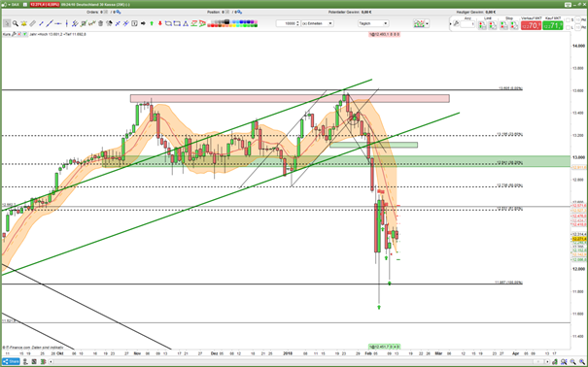588x367 pixels.
Task: Click the first Limit order icon
Action: coord(482,25)
